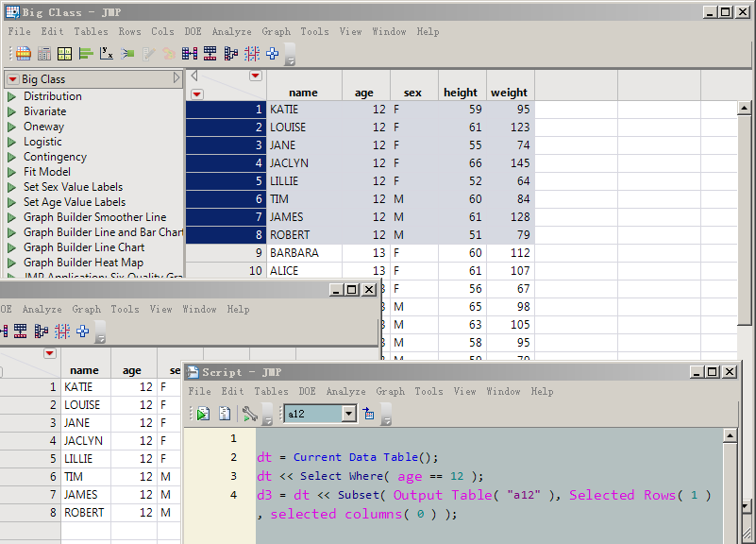Open the Big Class red triangle menu
Screen dimensions: 756x544
[12, 79]
